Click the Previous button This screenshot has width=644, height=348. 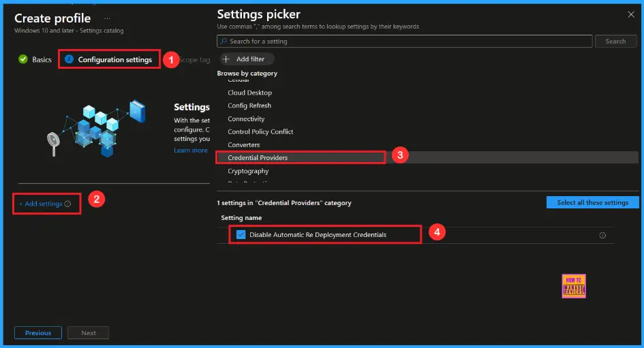38,333
